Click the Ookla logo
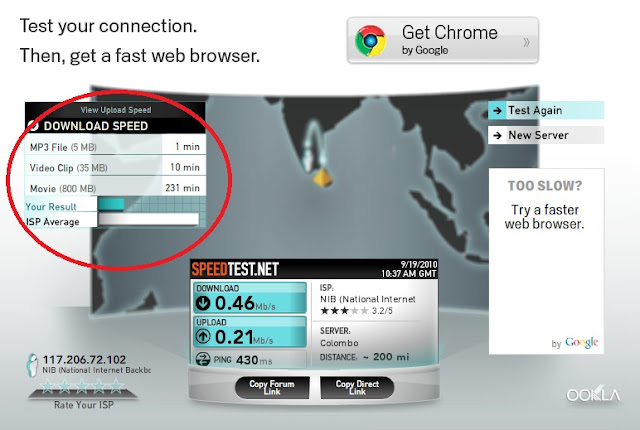This screenshot has height=430, width=640. click(x=593, y=395)
